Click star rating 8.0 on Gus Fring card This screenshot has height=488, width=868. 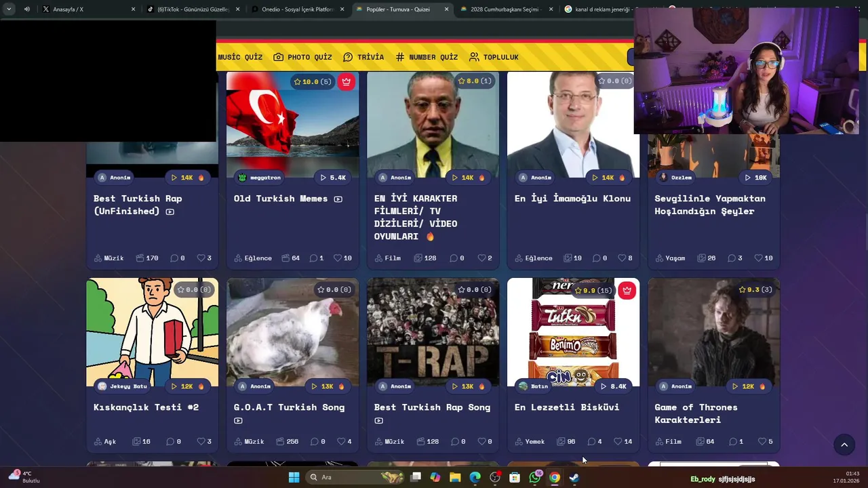[x=474, y=81]
